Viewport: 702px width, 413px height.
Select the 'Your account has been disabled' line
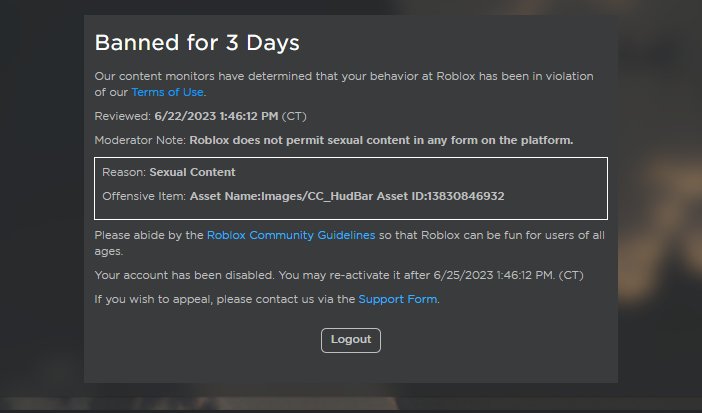pyautogui.click(x=339, y=275)
